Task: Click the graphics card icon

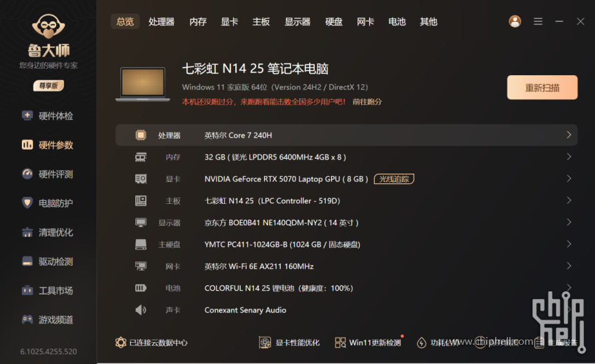Action: tap(141, 179)
